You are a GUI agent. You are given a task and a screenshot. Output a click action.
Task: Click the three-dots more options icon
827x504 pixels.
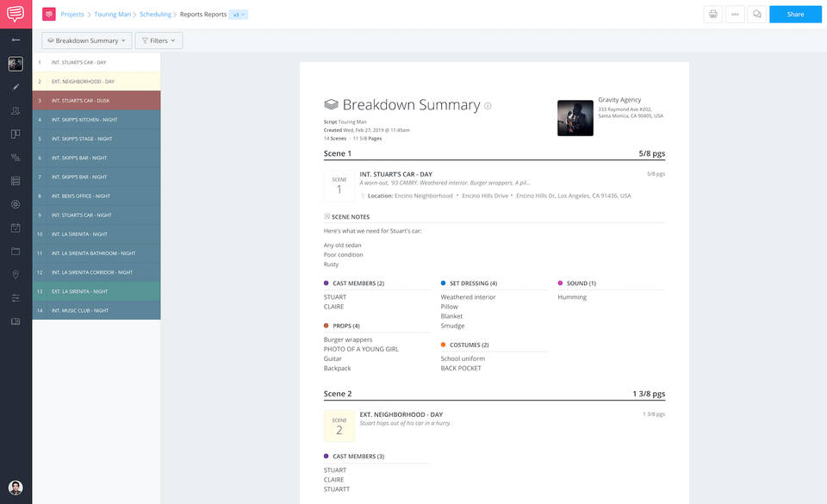point(735,14)
